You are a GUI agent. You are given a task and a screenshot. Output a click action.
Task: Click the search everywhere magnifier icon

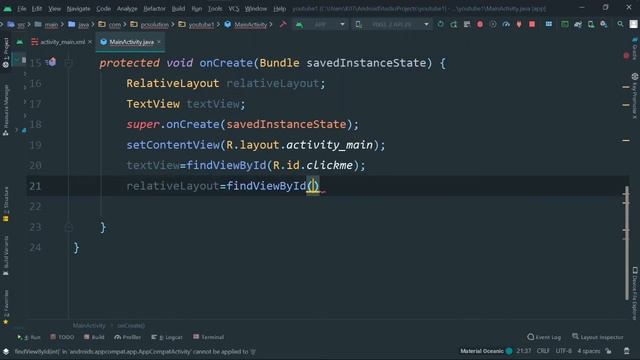pos(620,24)
